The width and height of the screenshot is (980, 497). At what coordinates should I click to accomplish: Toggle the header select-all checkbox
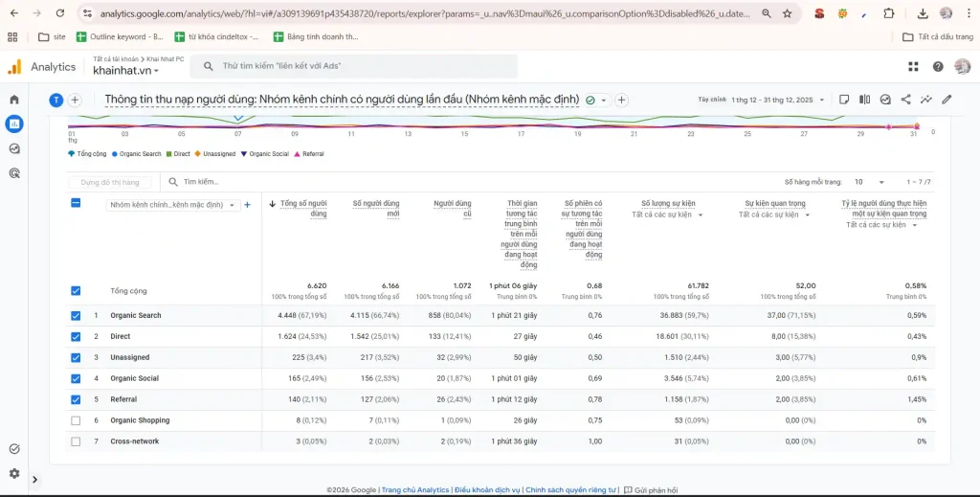click(x=76, y=203)
